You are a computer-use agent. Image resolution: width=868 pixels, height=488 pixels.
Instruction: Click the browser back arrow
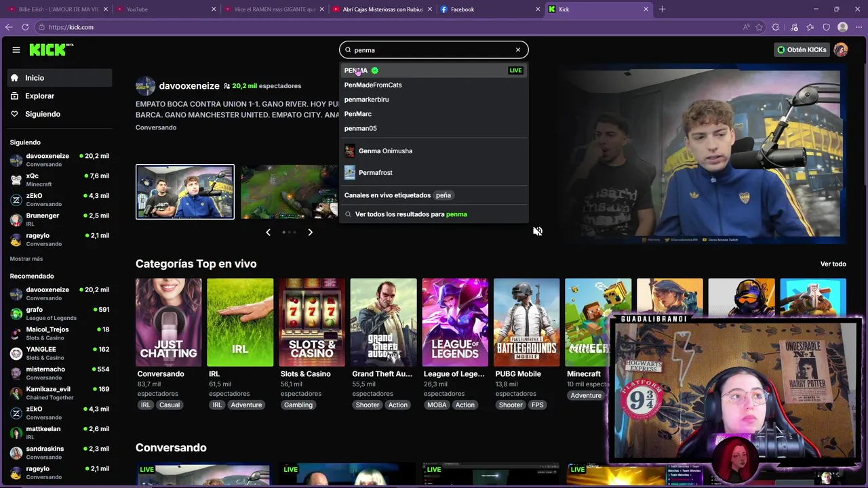pos(9,27)
